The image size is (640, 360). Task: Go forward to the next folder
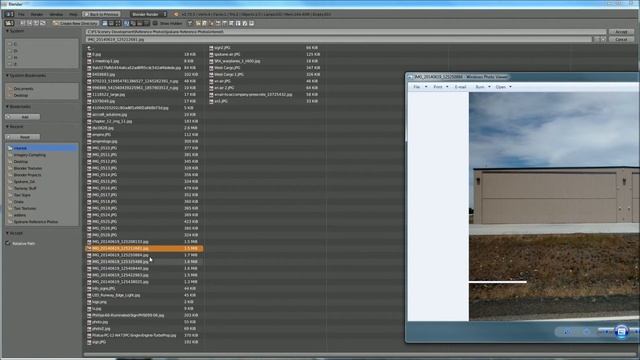29,23
